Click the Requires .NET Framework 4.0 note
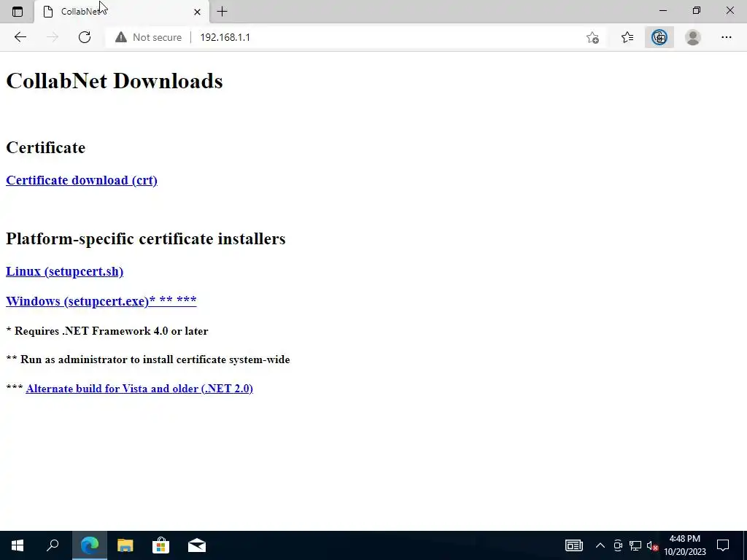 107,331
